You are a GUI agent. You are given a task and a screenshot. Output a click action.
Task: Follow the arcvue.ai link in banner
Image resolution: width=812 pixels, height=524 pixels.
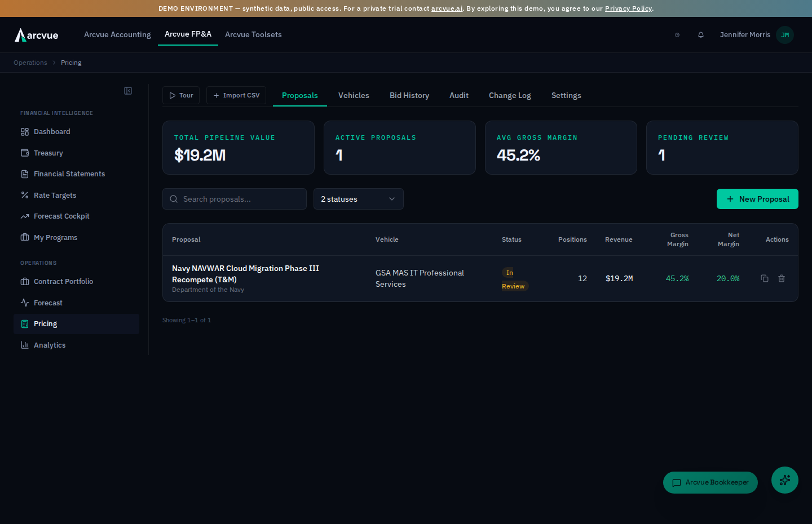click(x=447, y=8)
